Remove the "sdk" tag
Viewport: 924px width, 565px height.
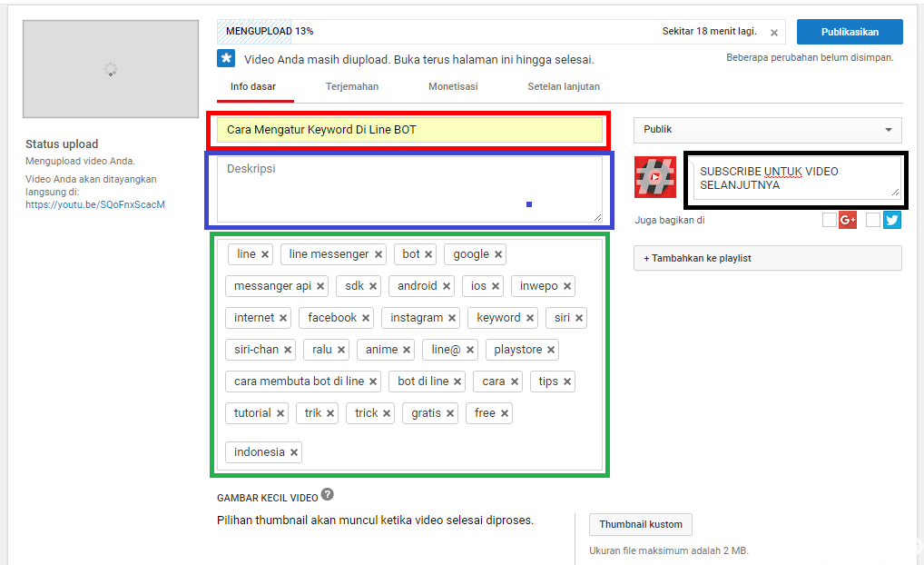pyautogui.click(x=373, y=286)
